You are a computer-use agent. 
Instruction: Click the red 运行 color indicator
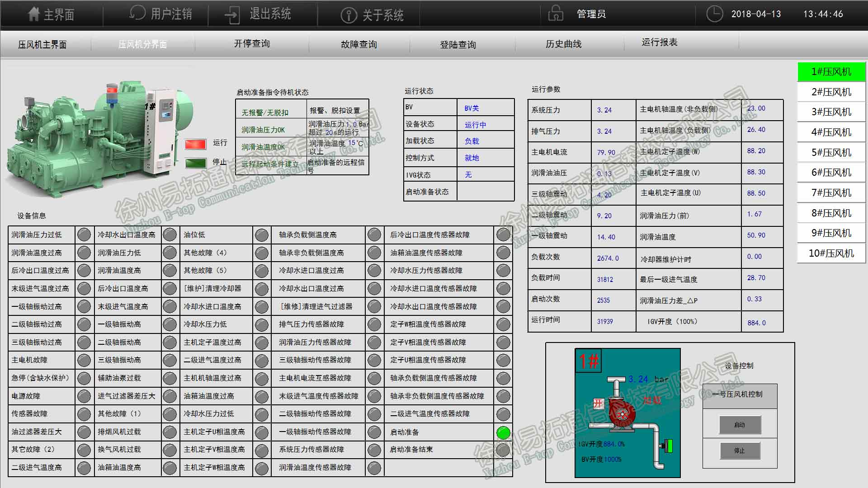195,145
